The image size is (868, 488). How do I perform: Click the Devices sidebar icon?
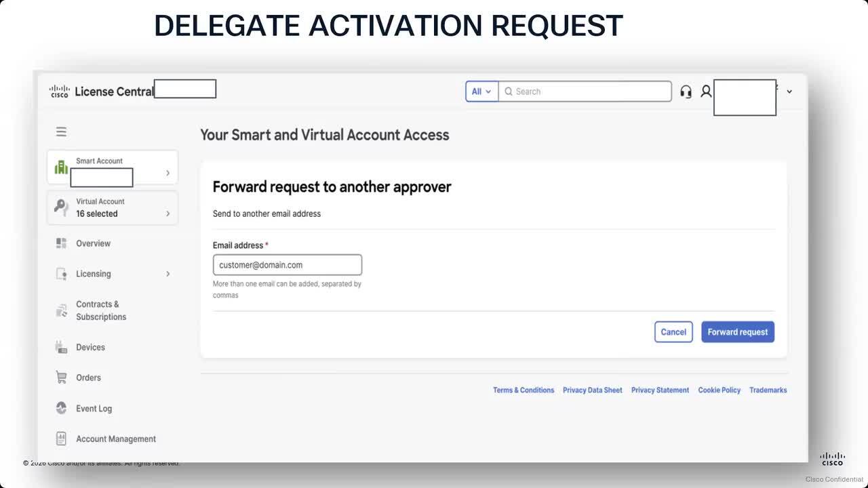[61, 347]
